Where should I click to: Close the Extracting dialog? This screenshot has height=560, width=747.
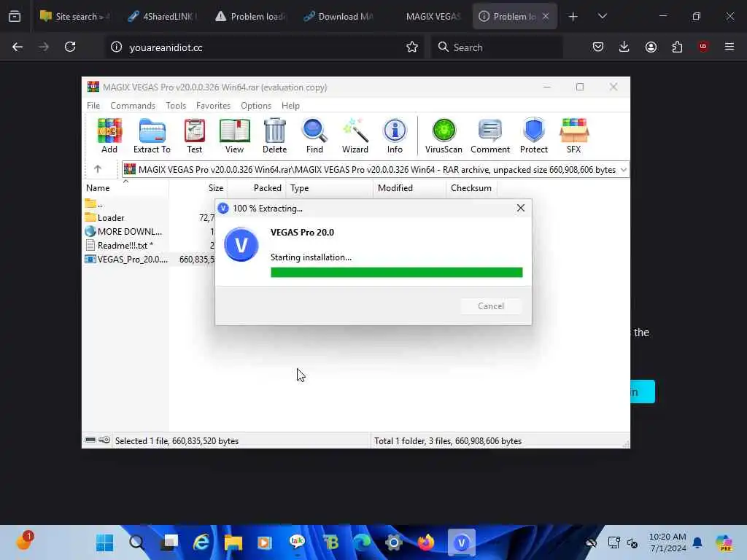tap(521, 208)
